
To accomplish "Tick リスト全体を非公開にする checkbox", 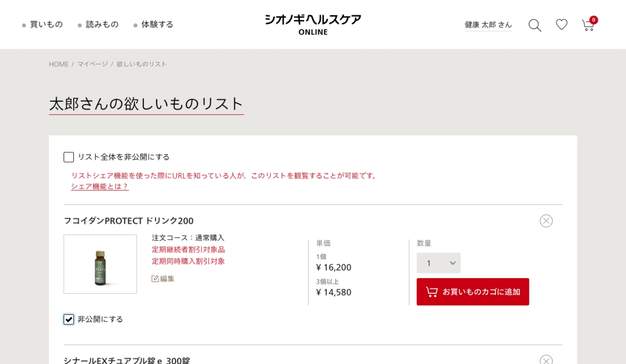I will 69,157.
